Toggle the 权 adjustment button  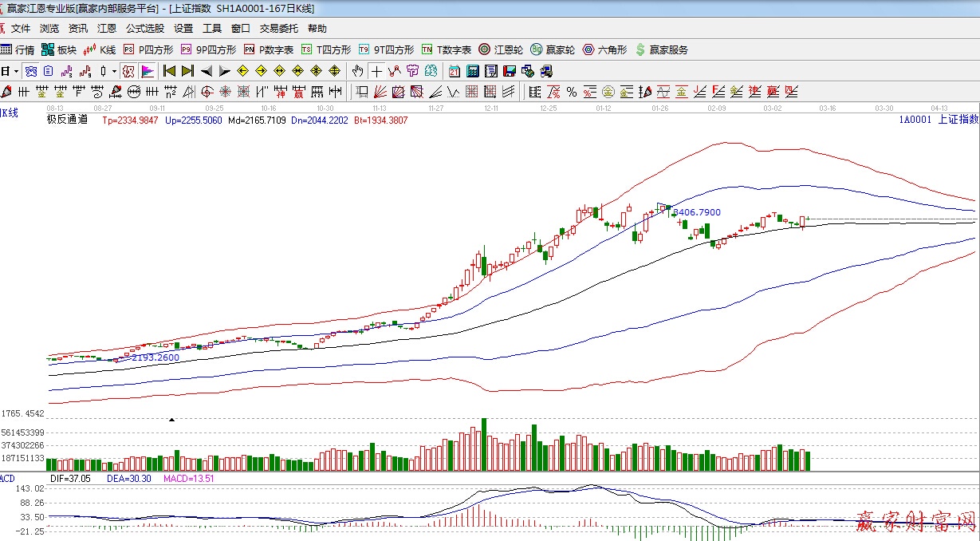pyautogui.click(x=128, y=70)
